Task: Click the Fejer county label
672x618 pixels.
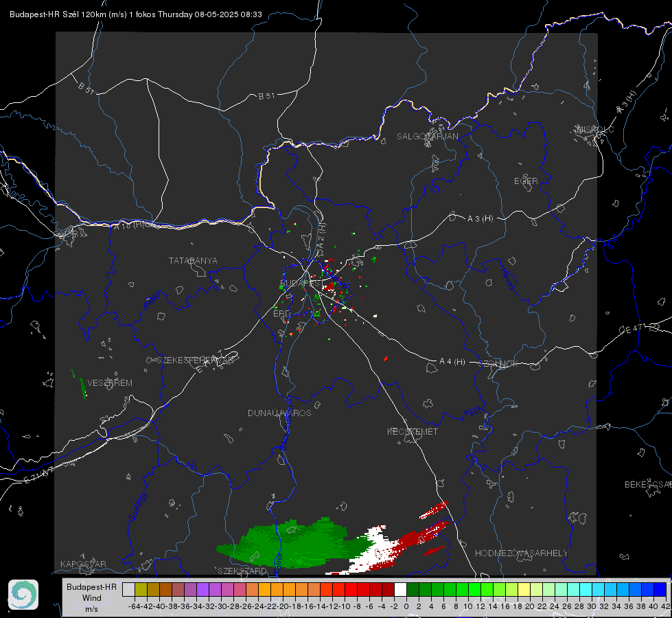Action: 154,300
